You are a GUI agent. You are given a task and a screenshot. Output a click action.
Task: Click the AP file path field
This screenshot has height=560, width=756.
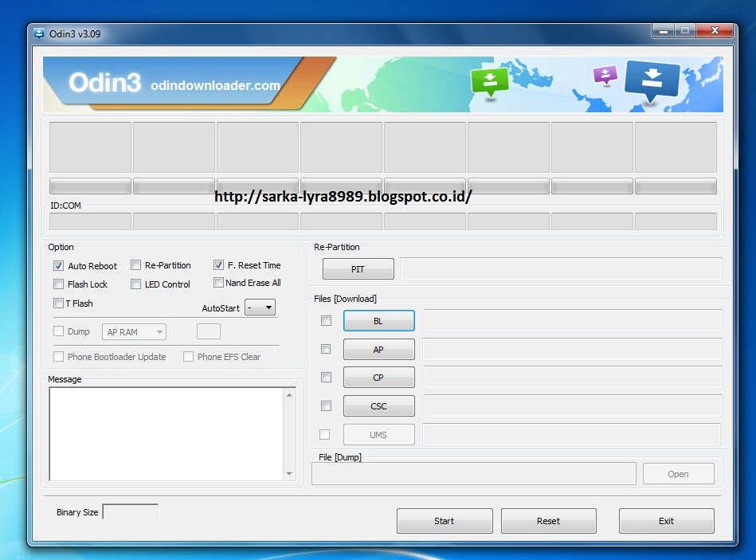572,349
